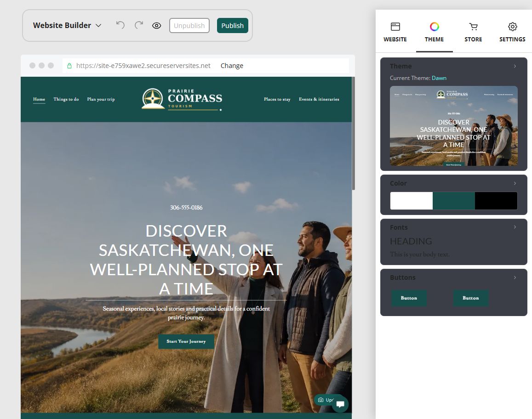Open the chat bubble icon

pos(340,404)
